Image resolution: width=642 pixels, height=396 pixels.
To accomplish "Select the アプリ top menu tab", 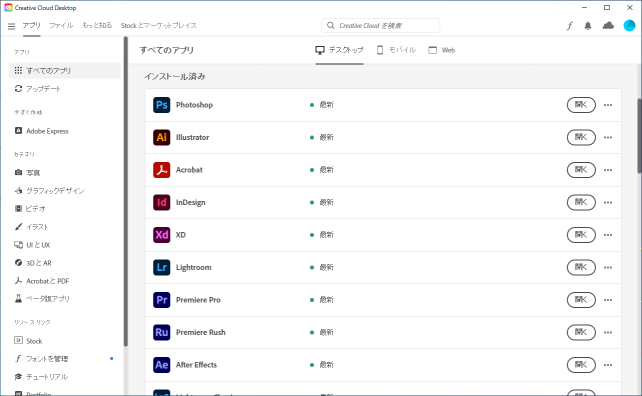I will (32, 25).
